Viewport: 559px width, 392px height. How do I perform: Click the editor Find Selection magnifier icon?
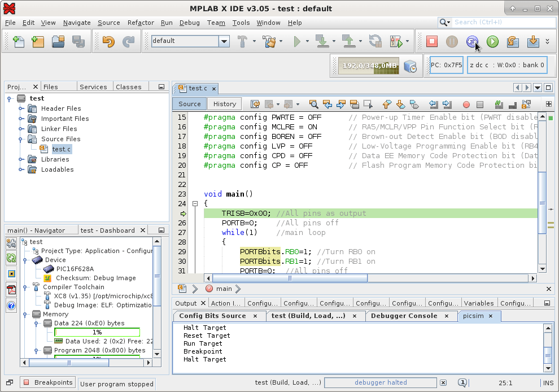[313, 104]
